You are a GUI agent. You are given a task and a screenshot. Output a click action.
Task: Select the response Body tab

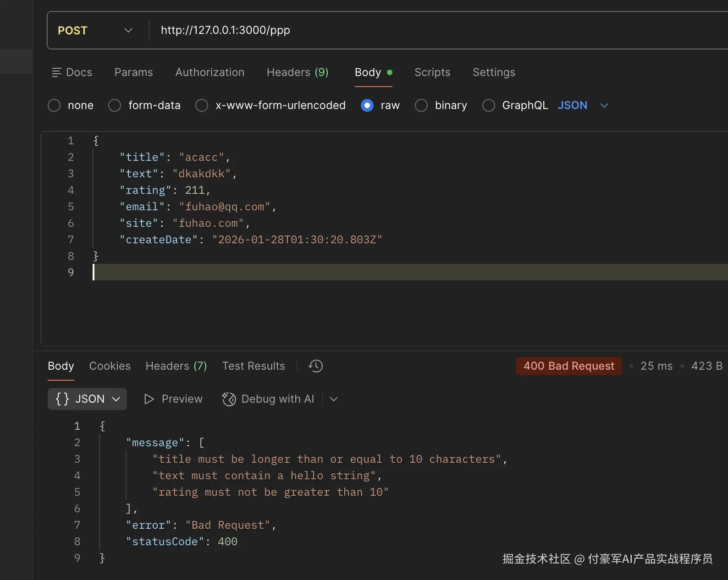click(x=61, y=366)
